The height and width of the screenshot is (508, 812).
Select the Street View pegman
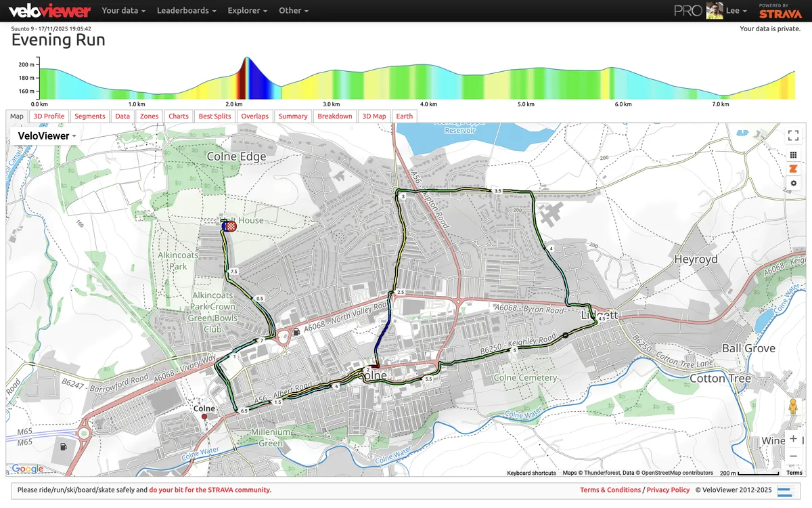794,407
